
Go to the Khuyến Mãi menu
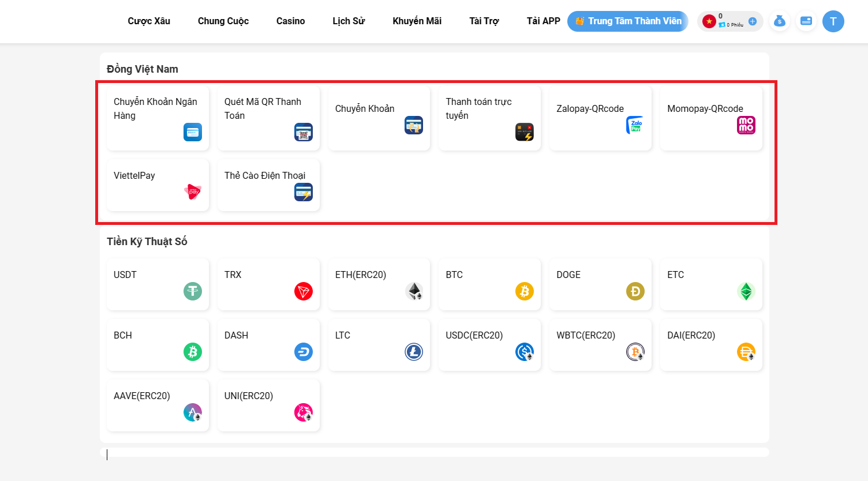417,21
